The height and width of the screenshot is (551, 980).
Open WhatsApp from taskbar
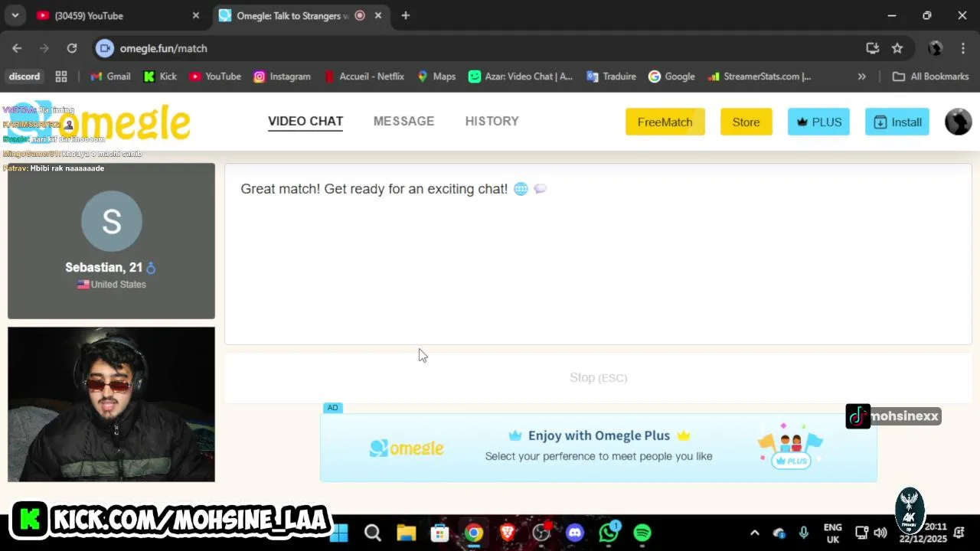(x=609, y=533)
